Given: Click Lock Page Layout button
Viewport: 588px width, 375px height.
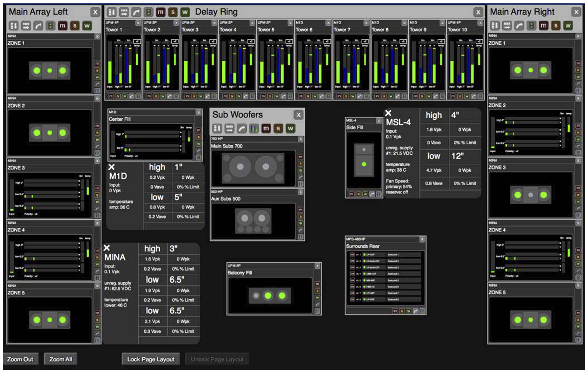Looking at the screenshot, I should tap(151, 359).
